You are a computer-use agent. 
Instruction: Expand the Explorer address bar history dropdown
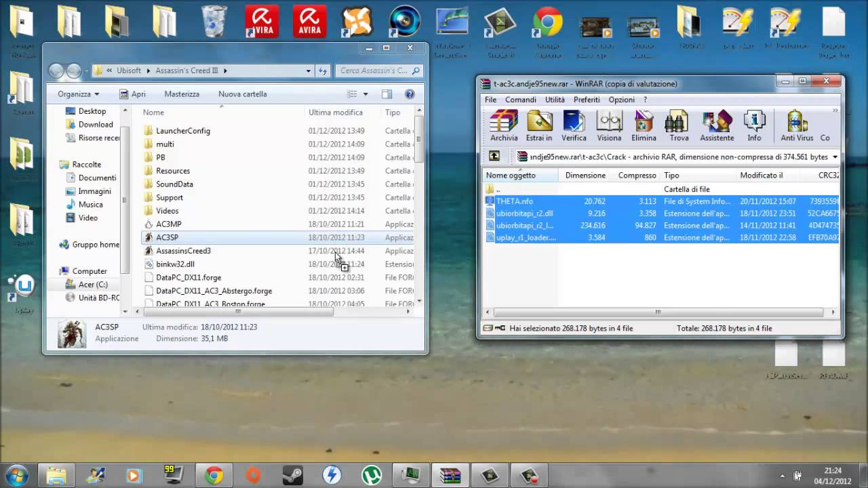tap(308, 70)
